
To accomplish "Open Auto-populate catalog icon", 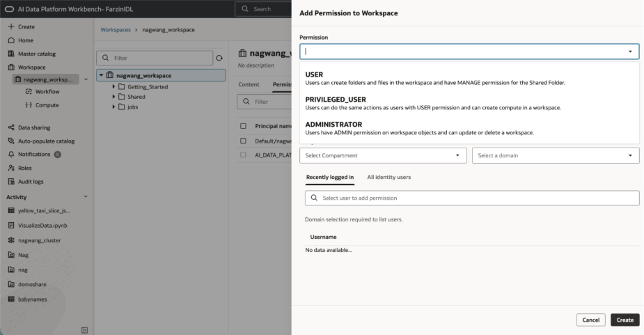I will point(11,141).
